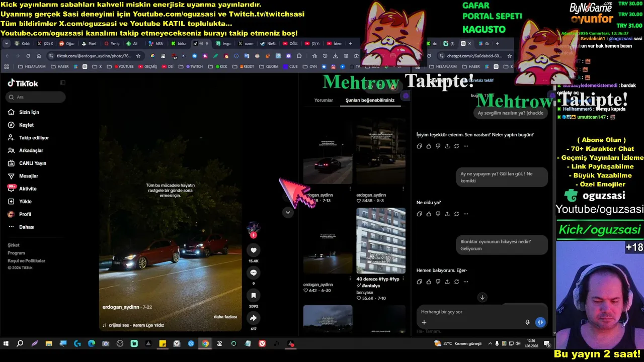Reload the TikTok page in the browser toolbar

28,56
